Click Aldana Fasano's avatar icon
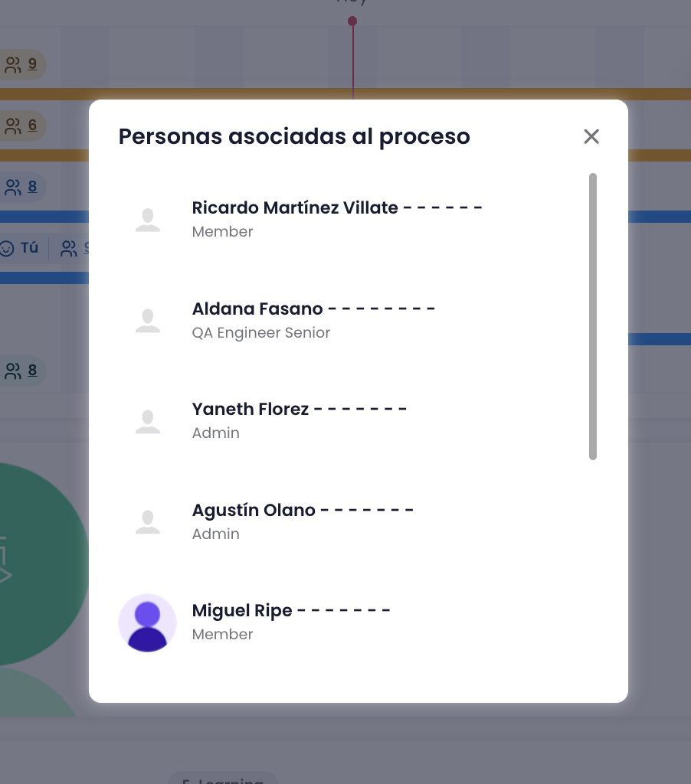Viewport: 691px width, 784px height. click(x=147, y=319)
